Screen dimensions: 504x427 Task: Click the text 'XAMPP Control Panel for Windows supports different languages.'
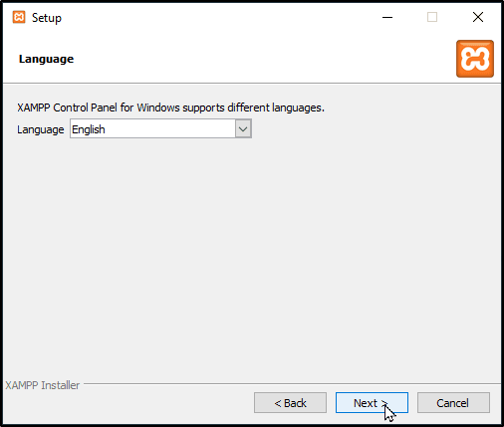(x=170, y=107)
